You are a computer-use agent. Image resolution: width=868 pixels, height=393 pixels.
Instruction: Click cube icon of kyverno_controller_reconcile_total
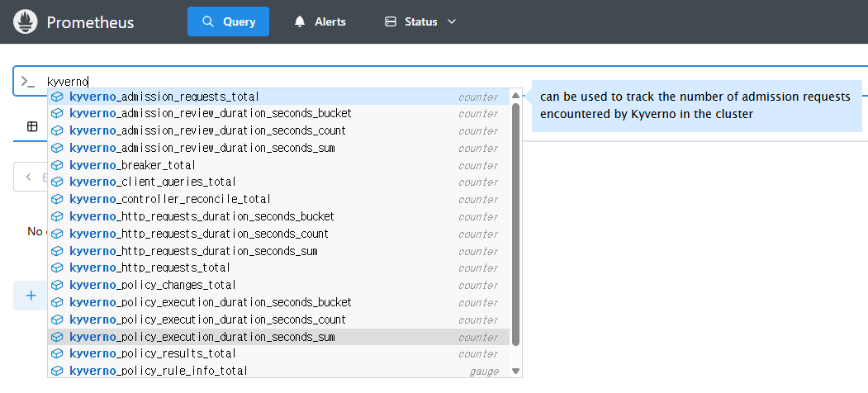(57, 199)
